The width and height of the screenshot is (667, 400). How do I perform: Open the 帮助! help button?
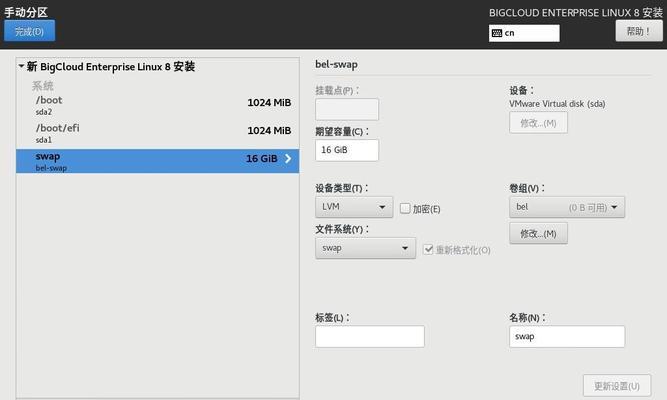[638, 31]
